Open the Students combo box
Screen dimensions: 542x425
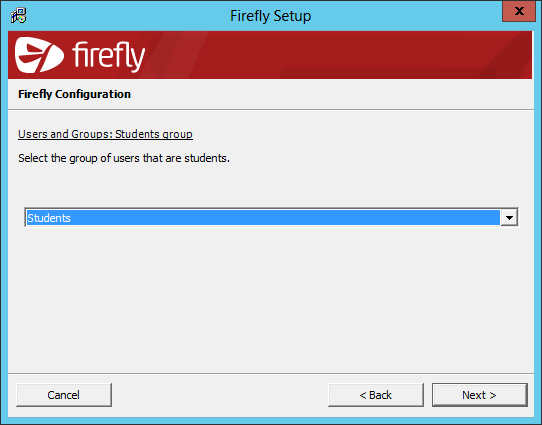coord(271,217)
